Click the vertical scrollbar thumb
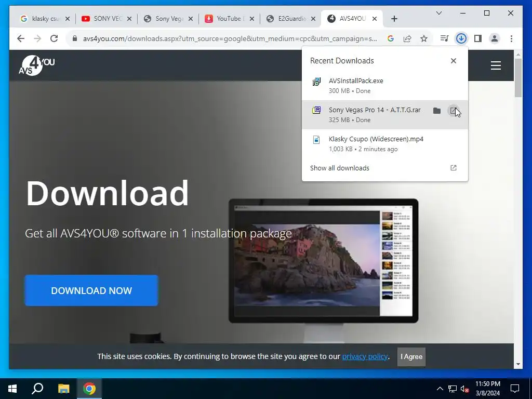Image resolution: width=532 pixels, height=399 pixels. (x=518, y=78)
